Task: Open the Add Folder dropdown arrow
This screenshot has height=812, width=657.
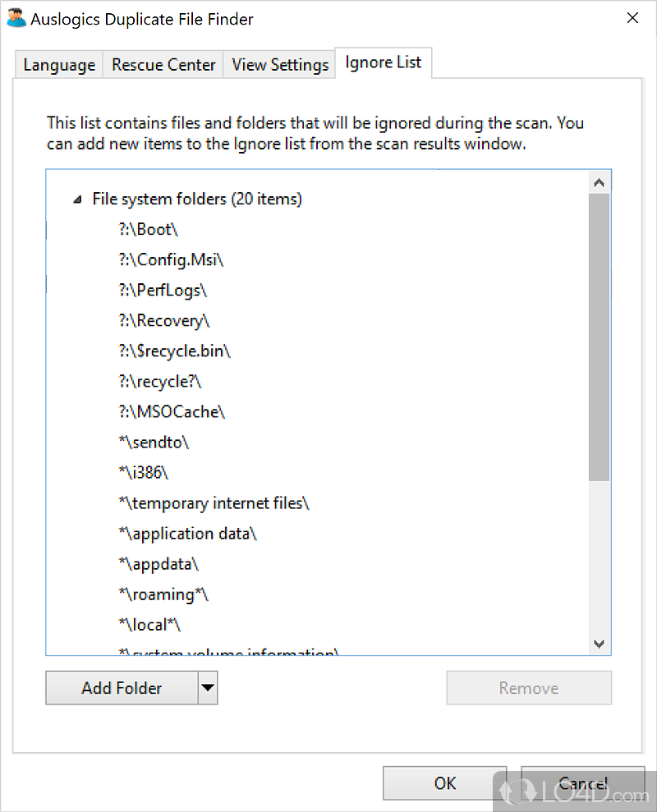Action: (x=208, y=688)
